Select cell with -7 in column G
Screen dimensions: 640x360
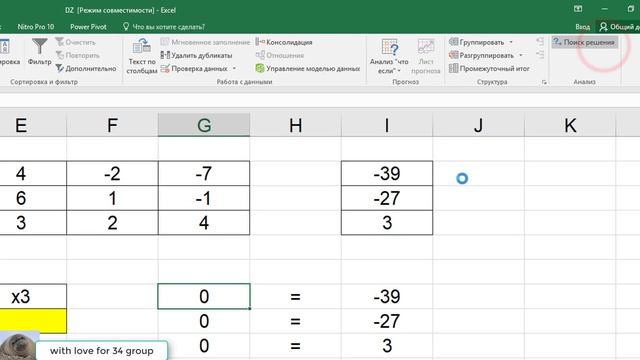[x=204, y=173]
